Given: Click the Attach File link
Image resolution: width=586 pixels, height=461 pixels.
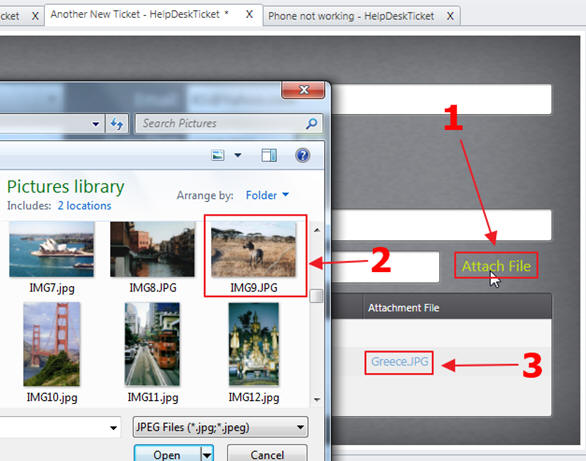Looking at the screenshot, I should [x=496, y=266].
